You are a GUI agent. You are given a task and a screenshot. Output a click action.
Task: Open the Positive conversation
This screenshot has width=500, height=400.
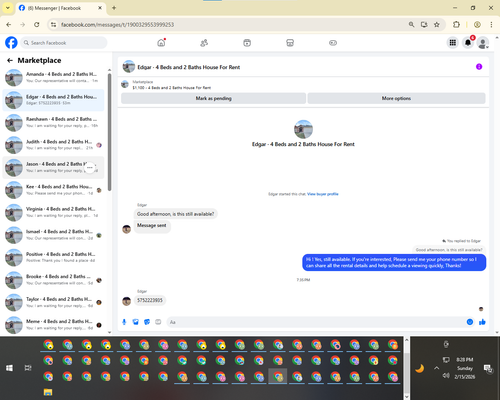pyautogui.click(x=53, y=257)
